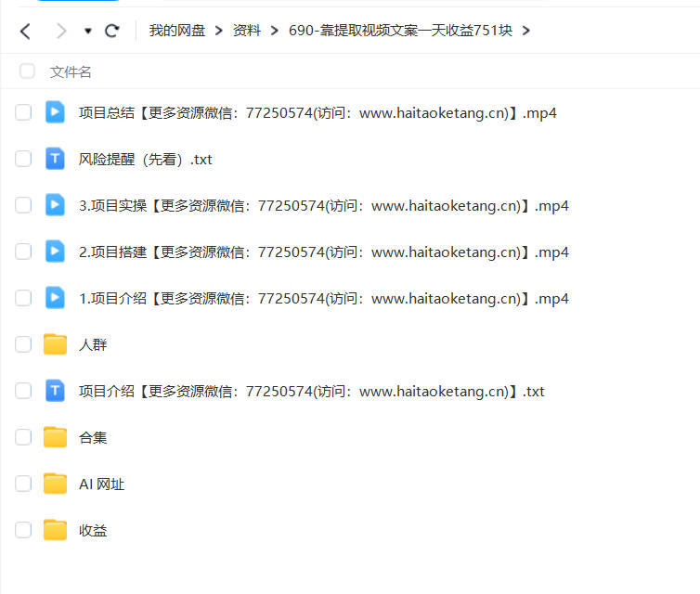Viewport: 700px width, 594px height.
Task: Check the box for AI 网址 folder
Action: (23, 484)
